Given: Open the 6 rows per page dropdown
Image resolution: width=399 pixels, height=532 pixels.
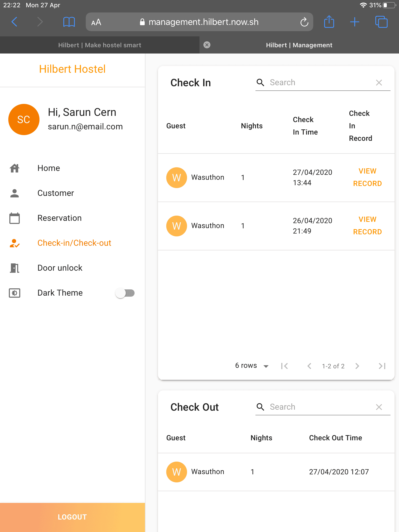Looking at the screenshot, I should click(252, 366).
